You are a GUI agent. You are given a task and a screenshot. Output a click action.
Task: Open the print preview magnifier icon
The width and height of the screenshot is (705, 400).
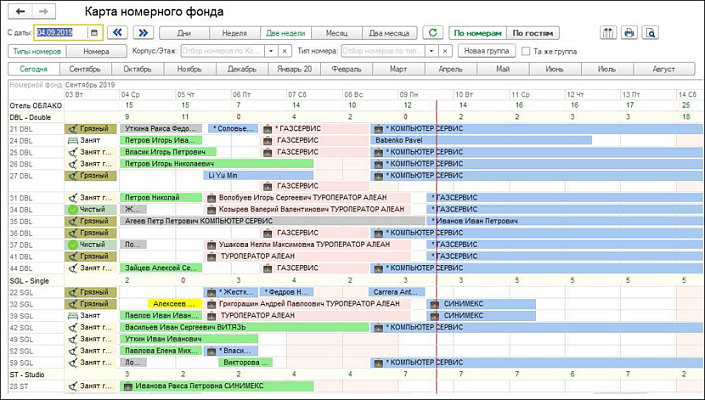pyautogui.click(x=650, y=32)
